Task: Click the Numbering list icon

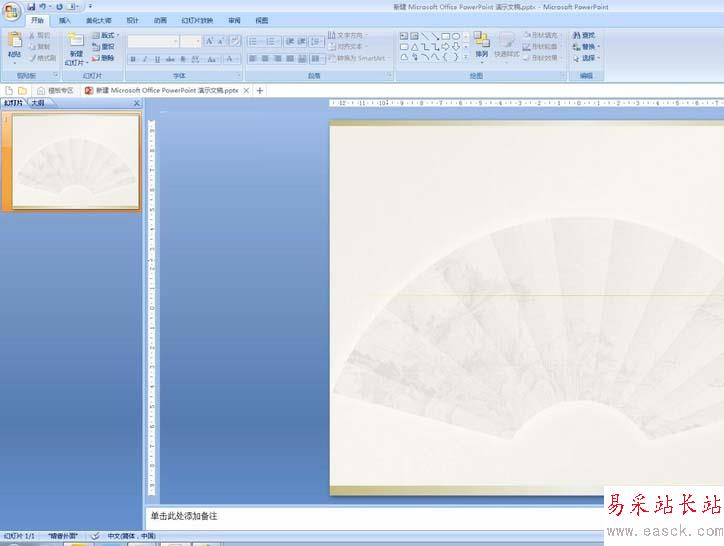Action: tap(272, 42)
